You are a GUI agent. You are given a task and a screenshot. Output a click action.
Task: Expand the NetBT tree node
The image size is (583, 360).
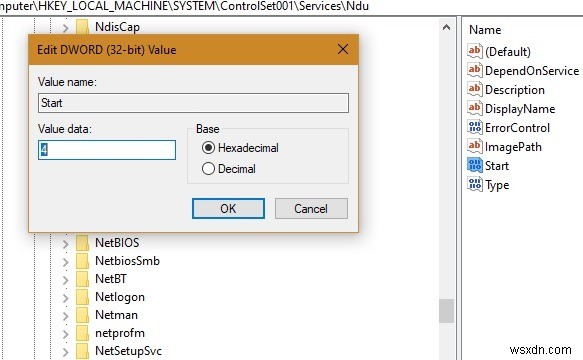65,280
